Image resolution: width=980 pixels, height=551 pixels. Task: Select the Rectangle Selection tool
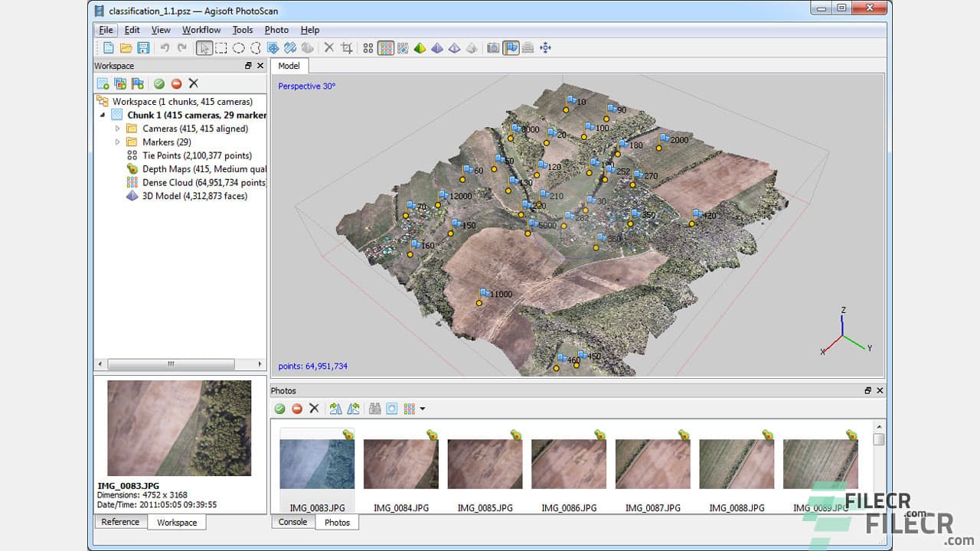tap(221, 47)
